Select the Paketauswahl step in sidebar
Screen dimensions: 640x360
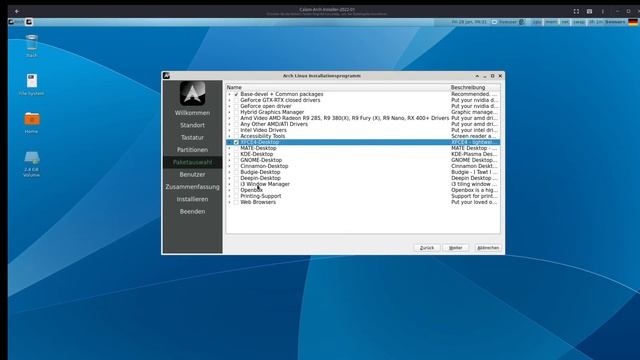click(x=192, y=162)
